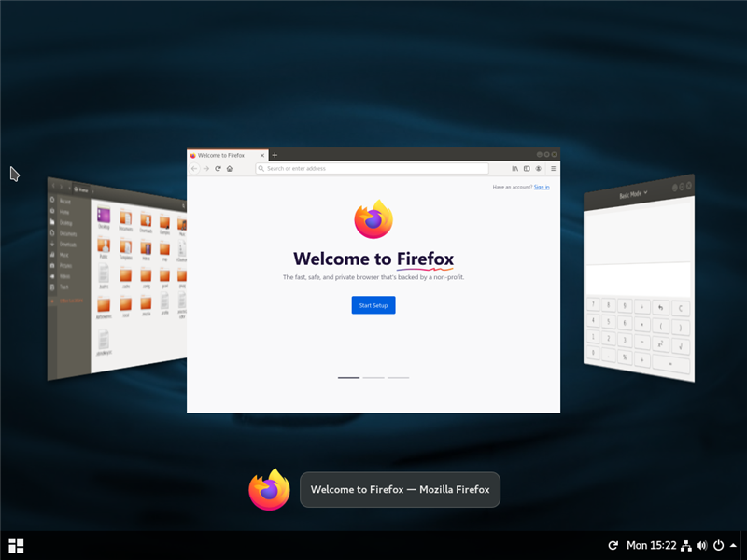Click the square root key in Calculator
Screen dimensions: 747x560
coord(681,346)
